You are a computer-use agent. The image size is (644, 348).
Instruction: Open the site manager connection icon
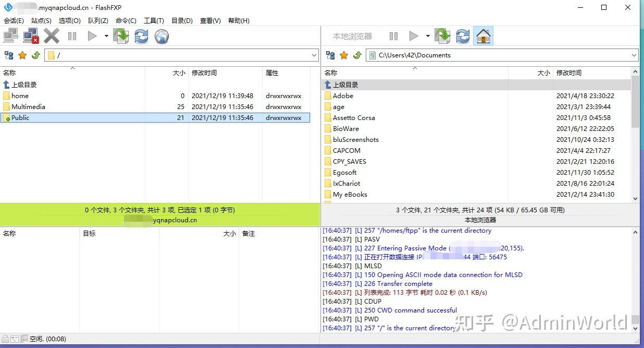pyautogui.click(x=10, y=35)
